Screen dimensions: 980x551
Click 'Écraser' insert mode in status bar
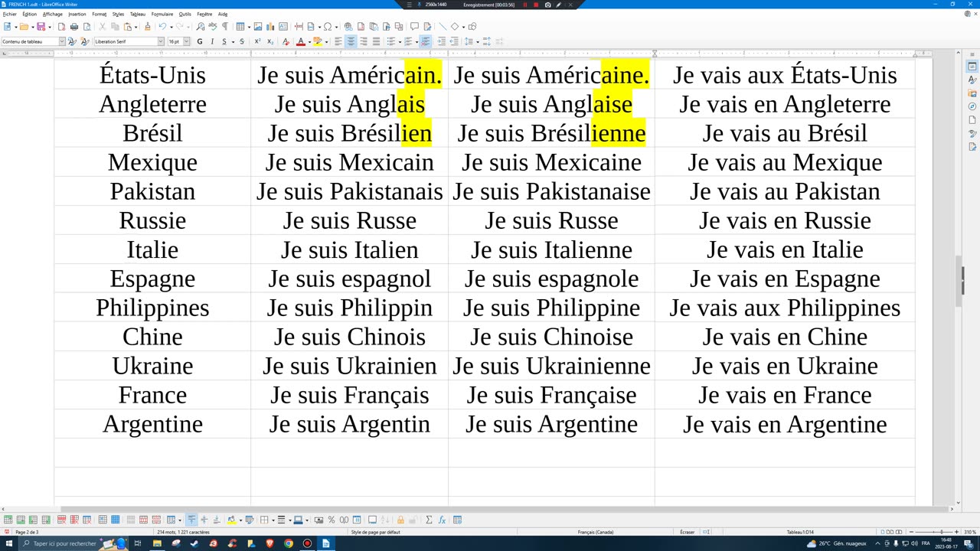pos(687,532)
